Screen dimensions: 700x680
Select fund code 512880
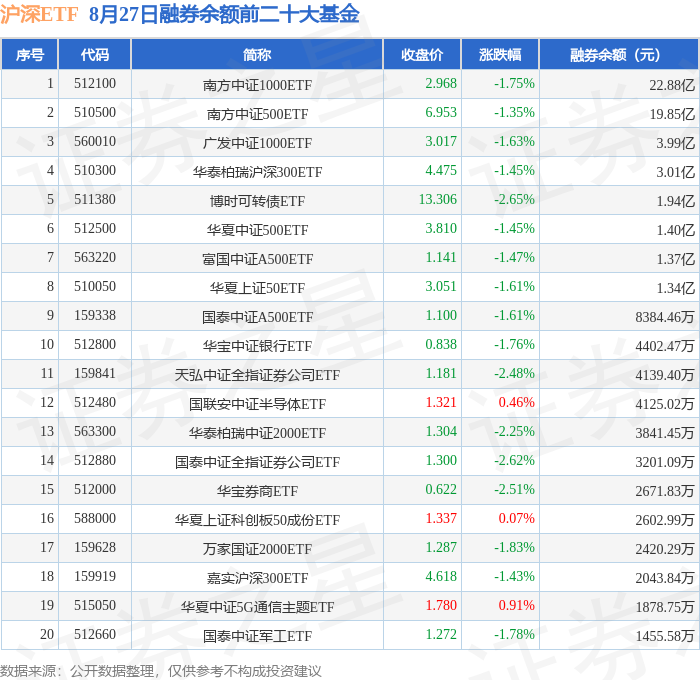point(95,461)
